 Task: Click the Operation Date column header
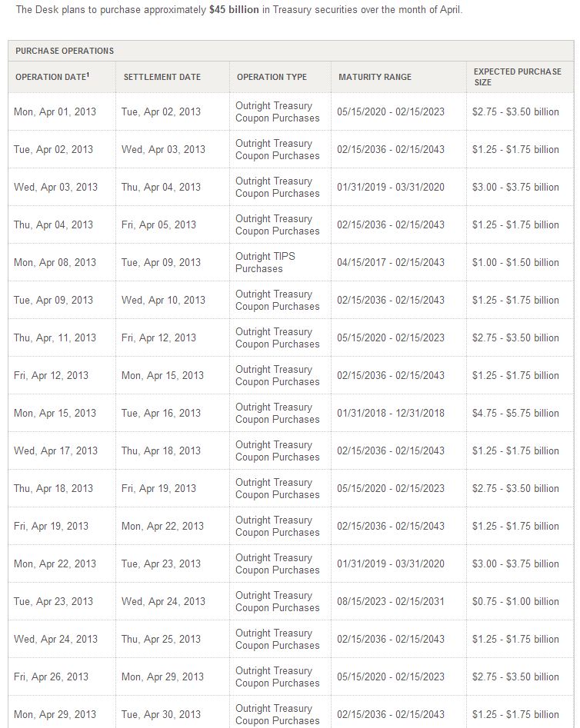52,77
